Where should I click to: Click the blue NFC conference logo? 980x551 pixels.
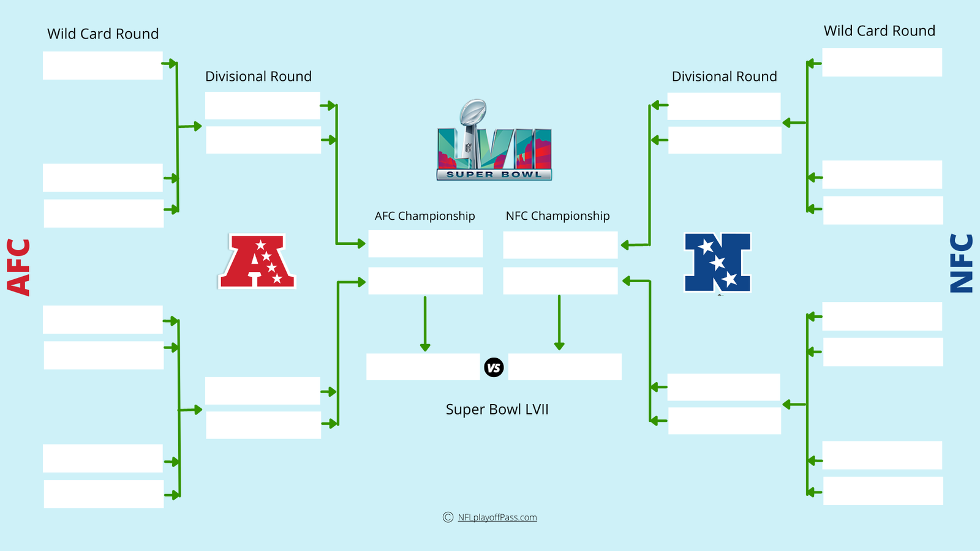click(717, 263)
